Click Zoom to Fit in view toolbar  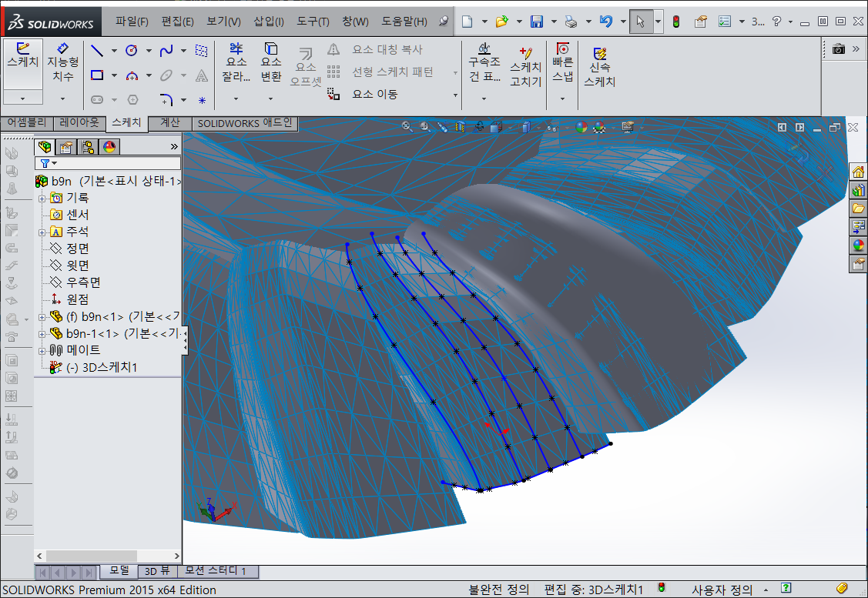pos(407,127)
